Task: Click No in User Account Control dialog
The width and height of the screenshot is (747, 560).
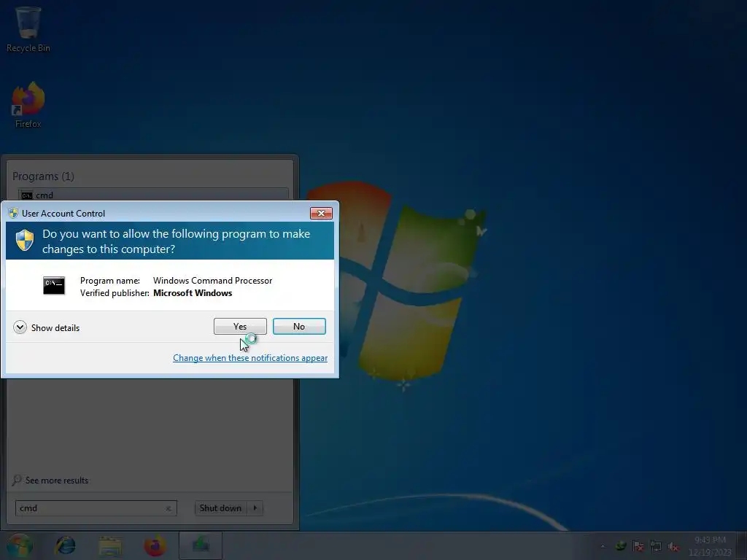Action: click(x=299, y=326)
